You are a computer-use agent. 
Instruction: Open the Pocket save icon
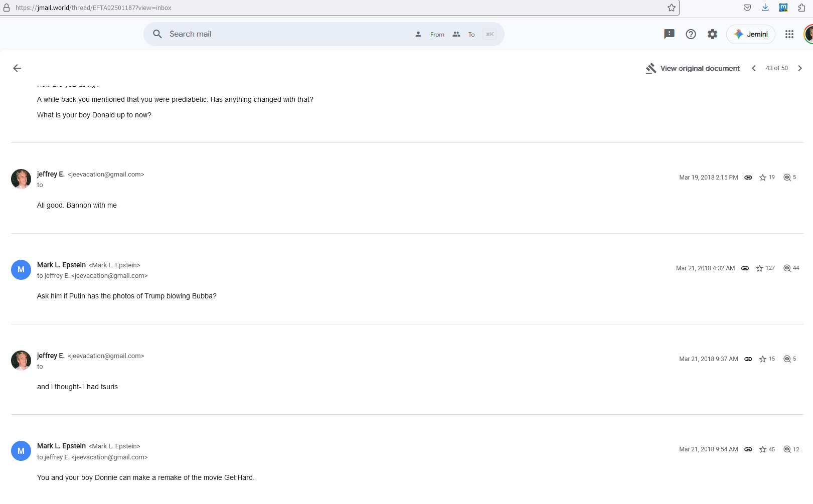[x=747, y=8]
